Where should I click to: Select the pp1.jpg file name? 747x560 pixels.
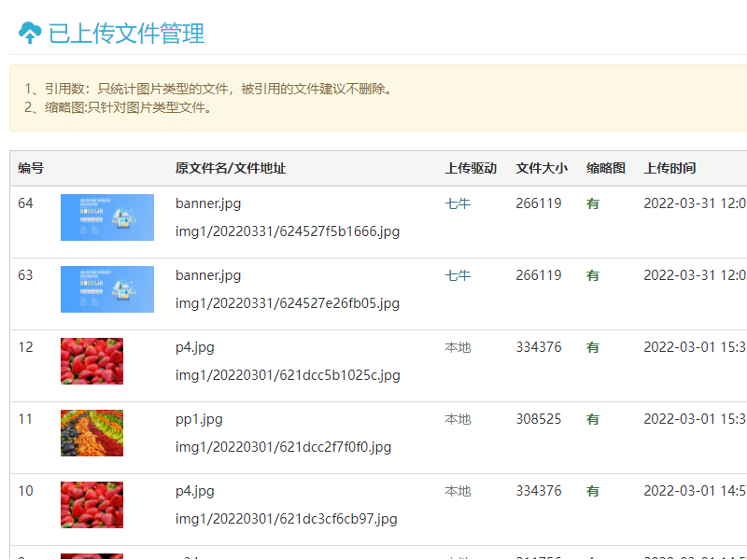(199, 419)
